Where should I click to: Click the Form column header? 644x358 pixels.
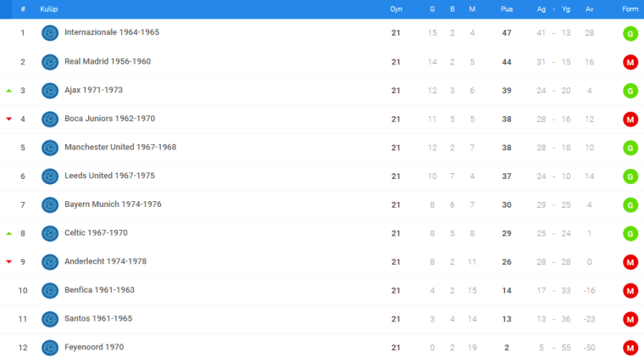point(630,9)
